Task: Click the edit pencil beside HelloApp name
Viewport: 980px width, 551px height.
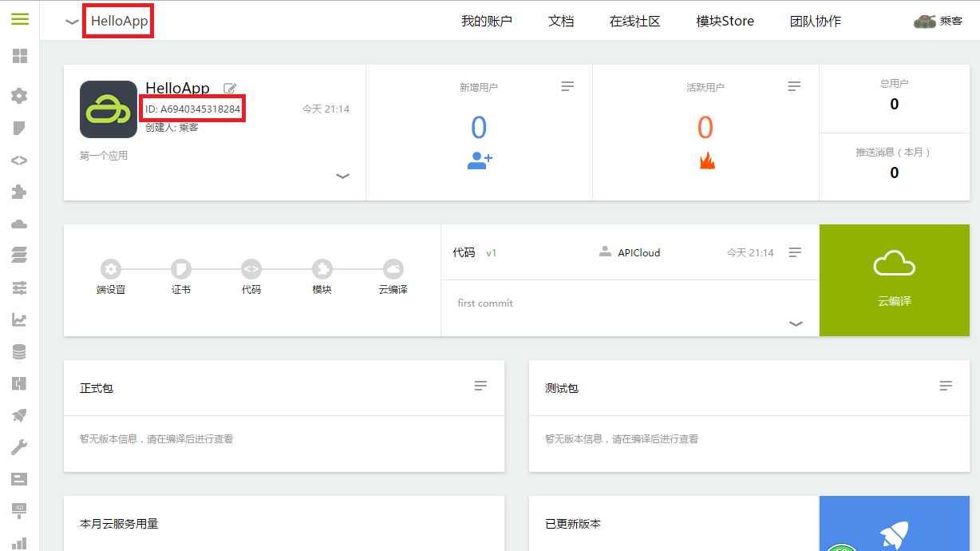Action: [230, 89]
